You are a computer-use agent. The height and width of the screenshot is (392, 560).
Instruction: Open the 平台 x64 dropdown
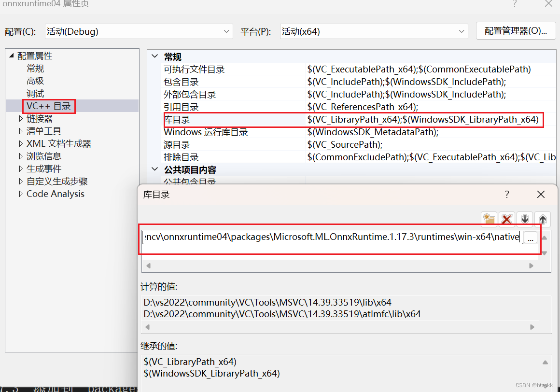point(374,31)
